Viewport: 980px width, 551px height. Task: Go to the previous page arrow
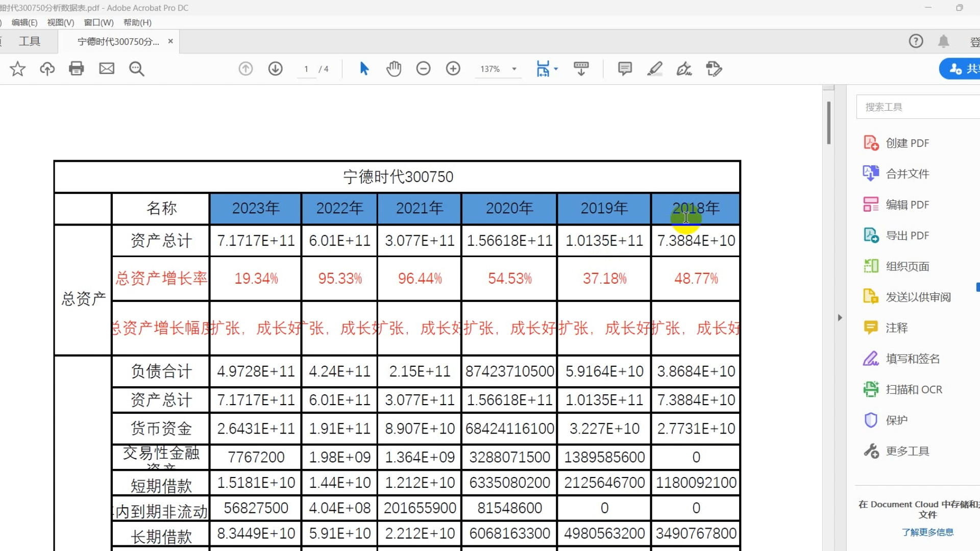pyautogui.click(x=246, y=69)
